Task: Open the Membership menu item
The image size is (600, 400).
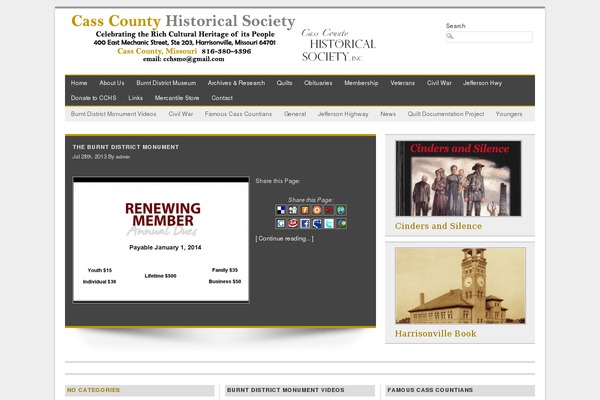Action: [x=361, y=83]
